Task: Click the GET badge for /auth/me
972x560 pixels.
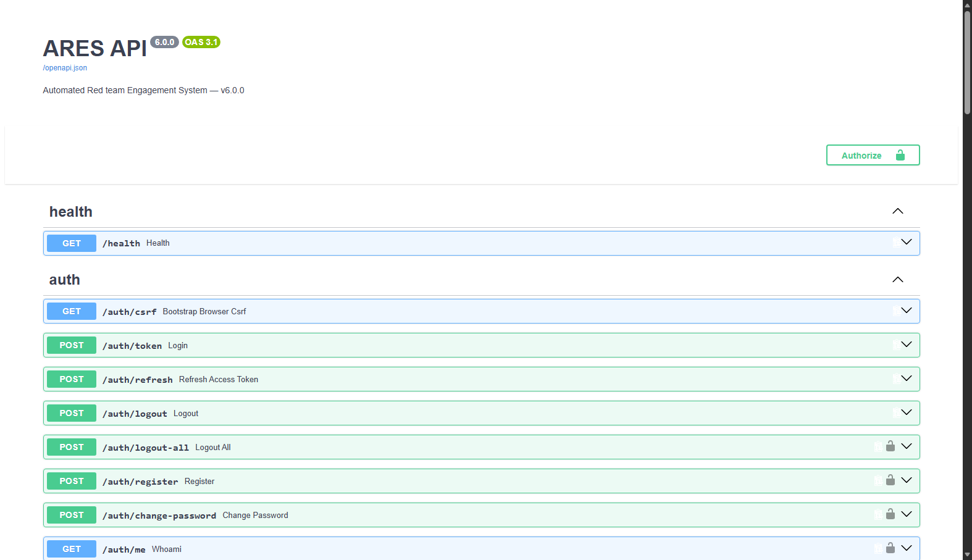Action: tap(72, 549)
